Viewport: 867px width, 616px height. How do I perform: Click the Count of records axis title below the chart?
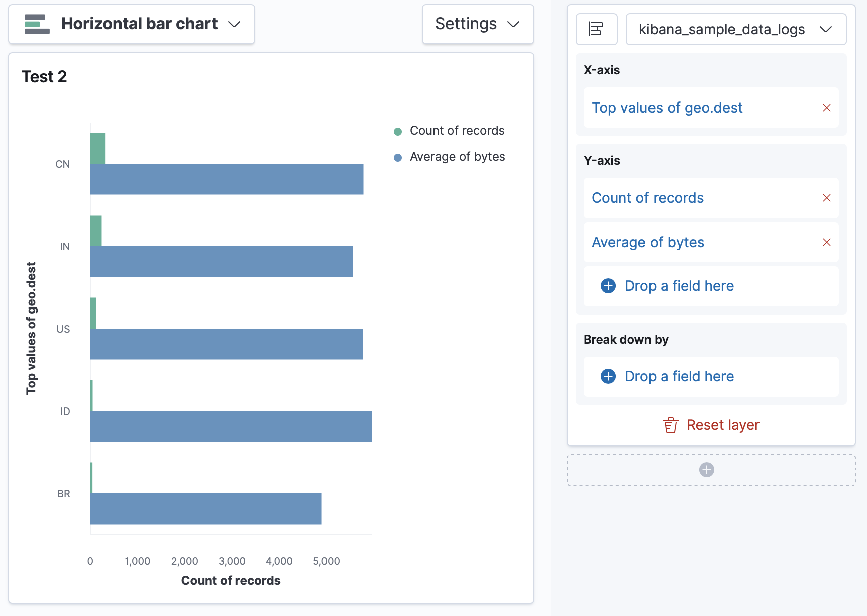pos(231,581)
